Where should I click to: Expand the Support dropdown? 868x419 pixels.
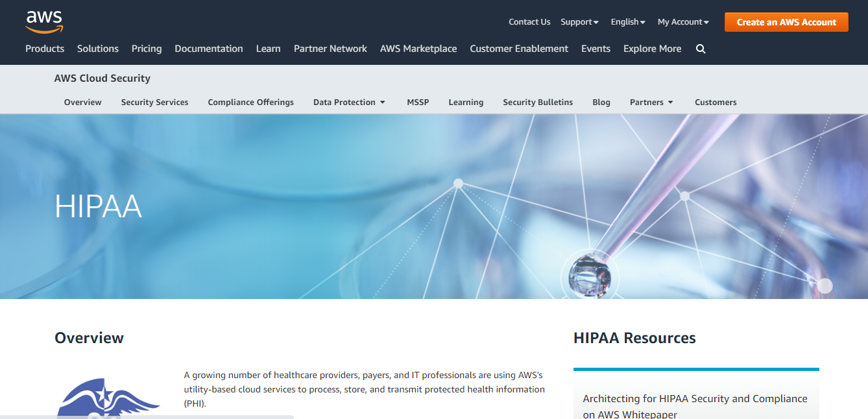[580, 22]
